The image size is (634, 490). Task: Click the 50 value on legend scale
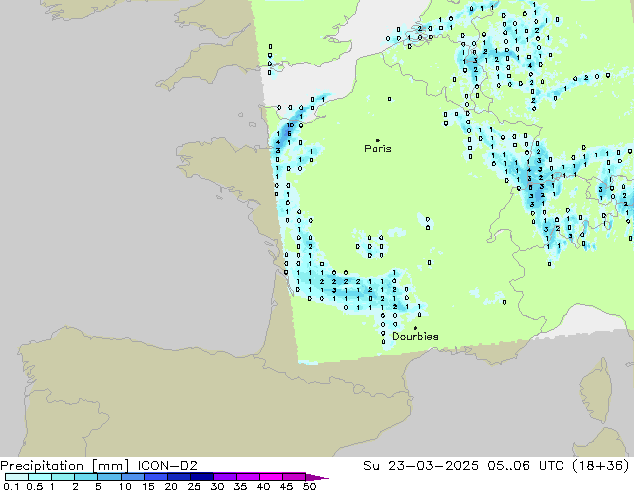coord(309,486)
